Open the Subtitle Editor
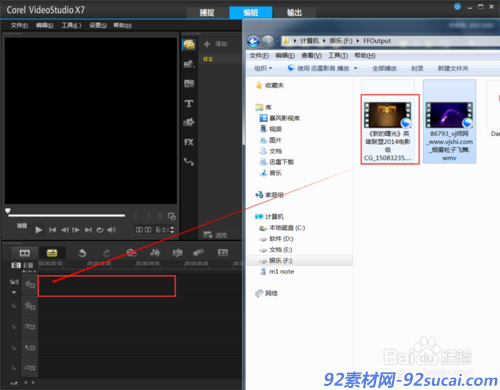The width and height of the screenshot is (500, 390). [223, 253]
